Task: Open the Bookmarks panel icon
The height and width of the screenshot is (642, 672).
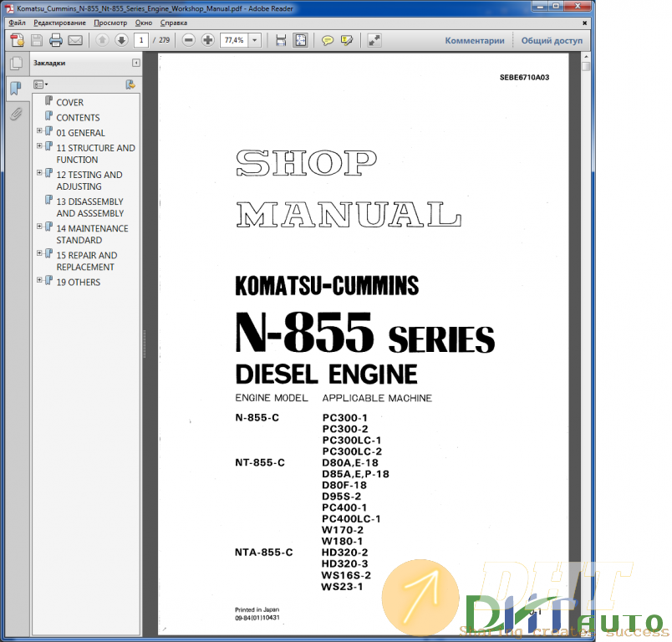Action: pos(15,89)
